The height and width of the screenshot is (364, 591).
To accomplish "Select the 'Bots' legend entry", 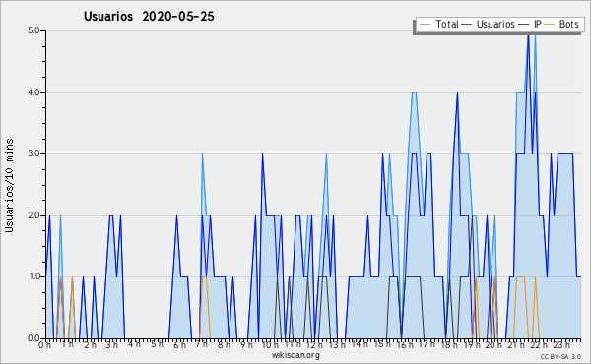I will (x=568, y=24).
